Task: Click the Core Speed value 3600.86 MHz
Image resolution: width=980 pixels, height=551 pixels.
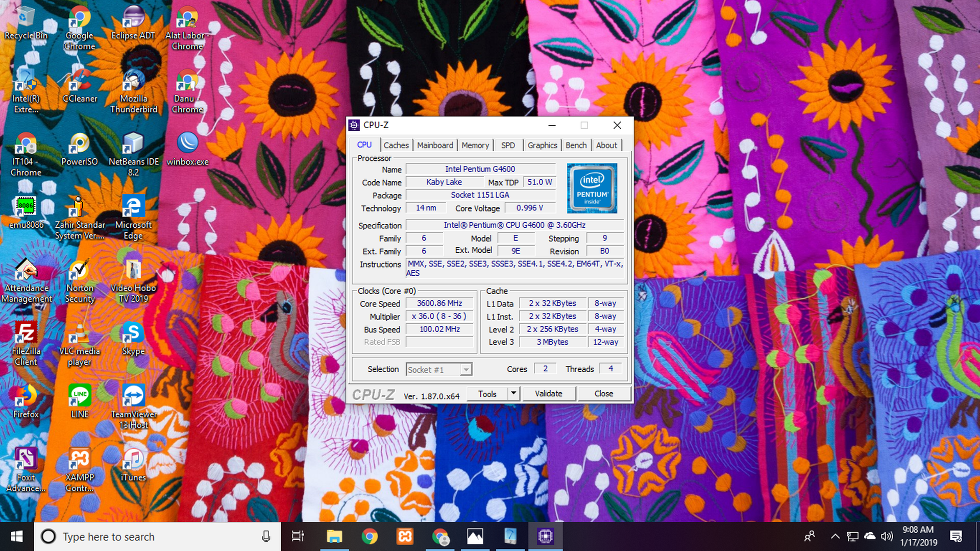Action: pos(439,303)
